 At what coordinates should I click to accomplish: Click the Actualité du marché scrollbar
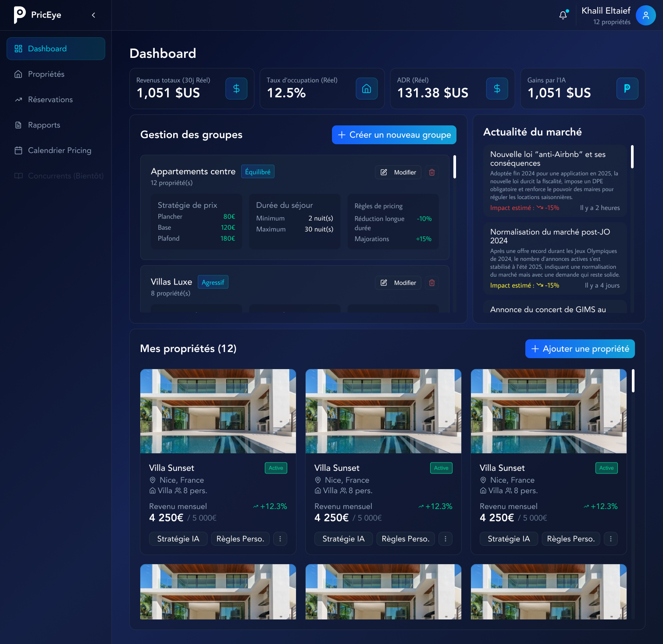coord(632,157)
